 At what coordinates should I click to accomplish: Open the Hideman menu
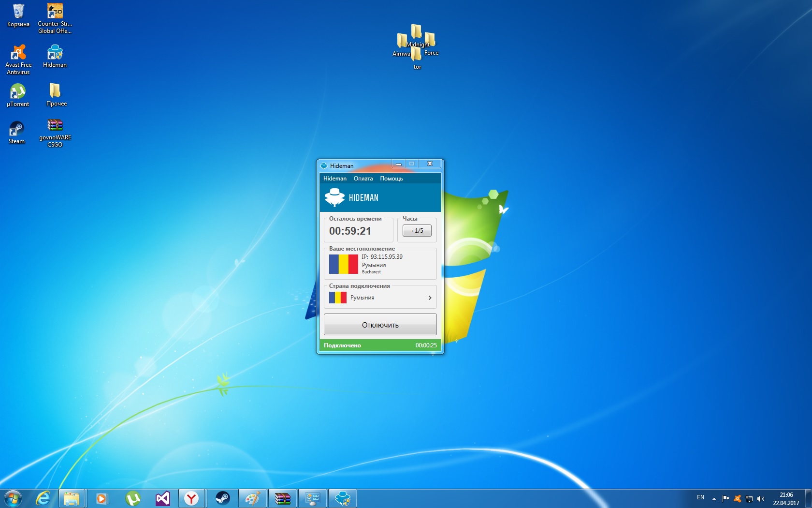[334, 179]
